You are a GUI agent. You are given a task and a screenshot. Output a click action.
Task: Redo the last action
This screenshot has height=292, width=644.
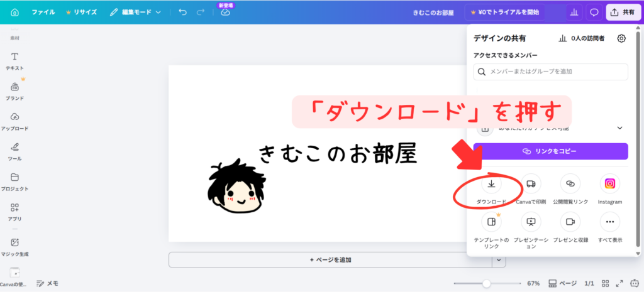(201, 13)
